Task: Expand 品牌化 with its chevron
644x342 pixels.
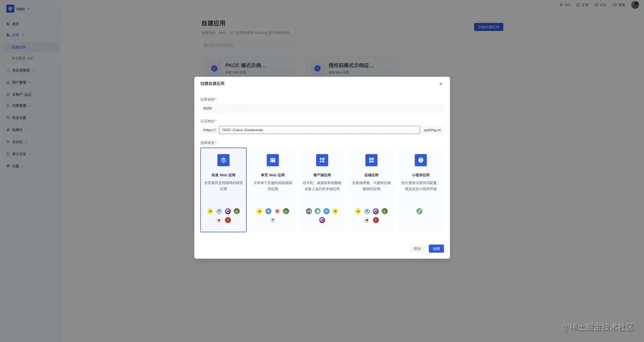Action: click(x=26, y=130)
